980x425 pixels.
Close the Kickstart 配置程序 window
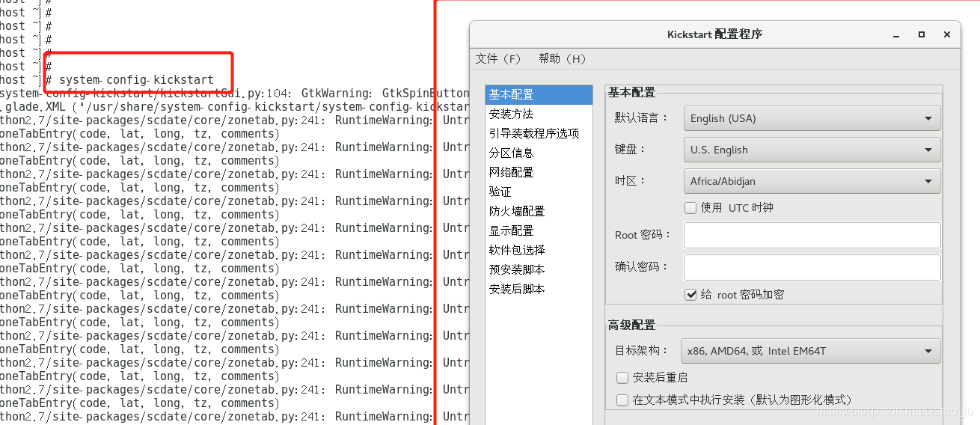[947, 34]
